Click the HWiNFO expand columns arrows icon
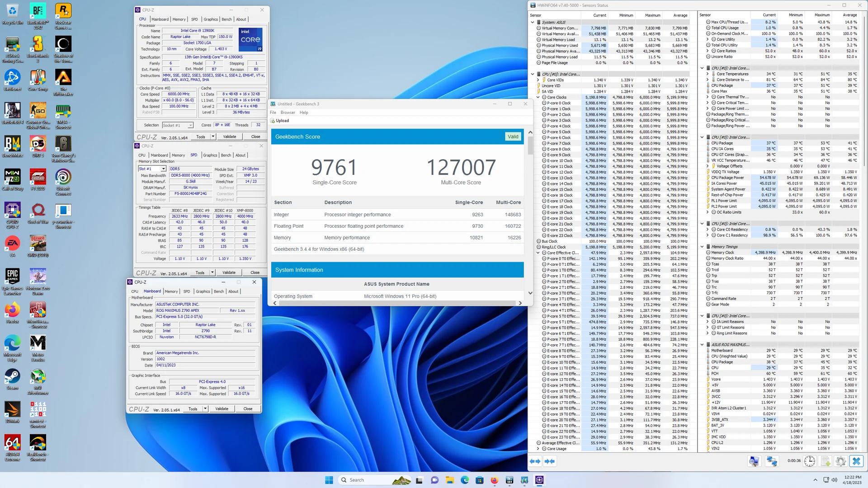The image size is (868, 488). [535, 461]
